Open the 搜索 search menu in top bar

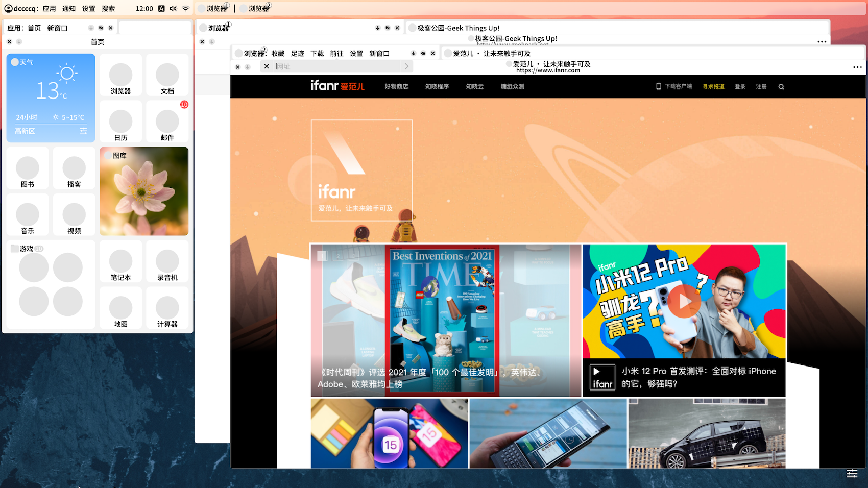[x=108, y=9]
